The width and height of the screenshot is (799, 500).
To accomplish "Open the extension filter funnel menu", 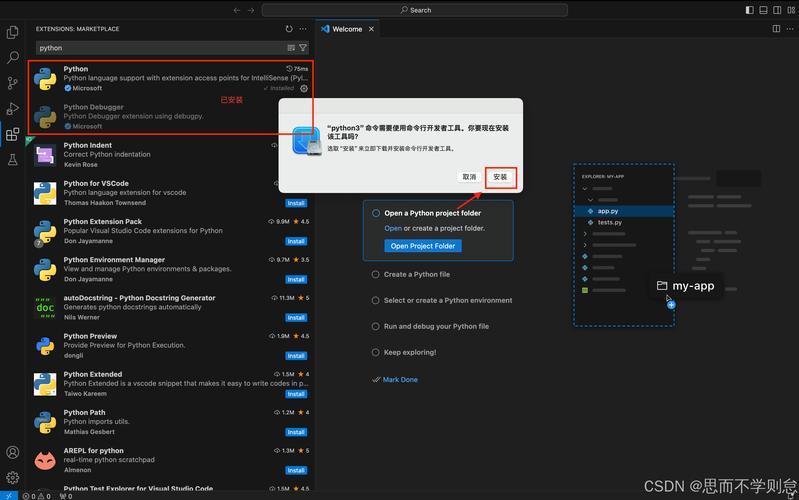I will pyautogui.click(x=303, y=48).
